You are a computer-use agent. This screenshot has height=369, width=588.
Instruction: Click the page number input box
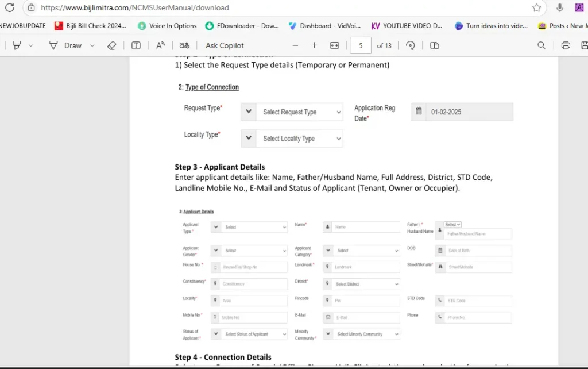(361, 45)
